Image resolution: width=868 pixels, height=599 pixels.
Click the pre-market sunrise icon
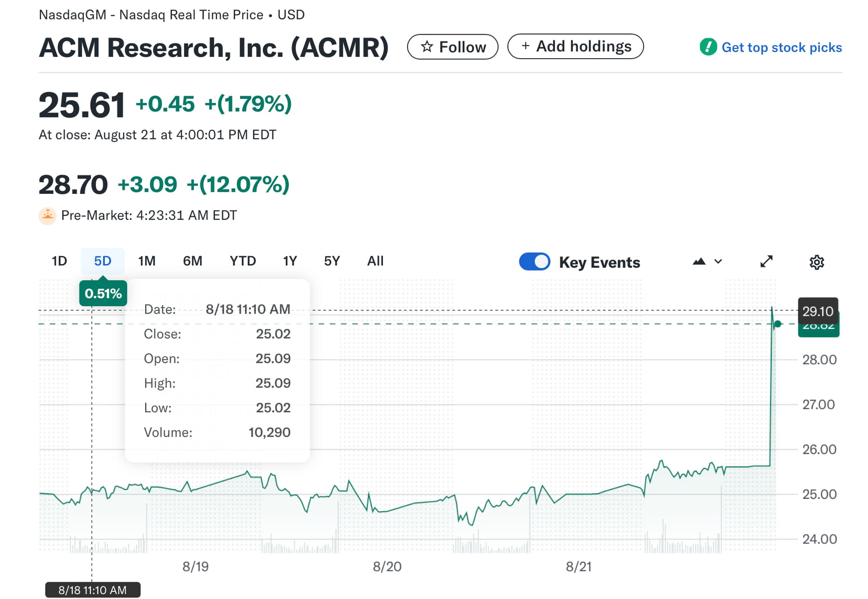[x=47, y=215]
